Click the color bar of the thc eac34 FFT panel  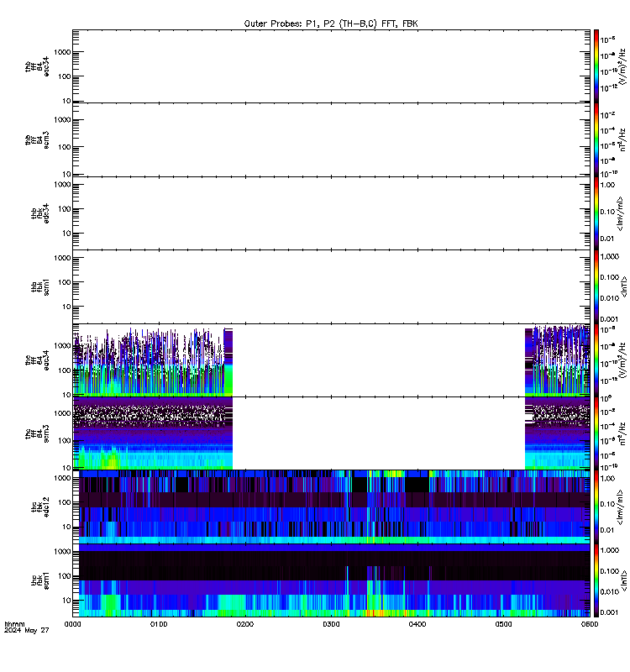pyautogui.click(x=596, y=360)
